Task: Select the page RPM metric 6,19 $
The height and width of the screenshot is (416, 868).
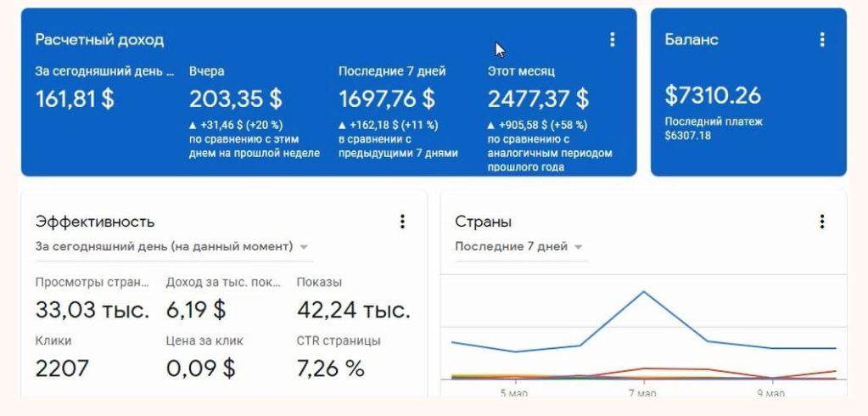Action: [x=195, y=311]
